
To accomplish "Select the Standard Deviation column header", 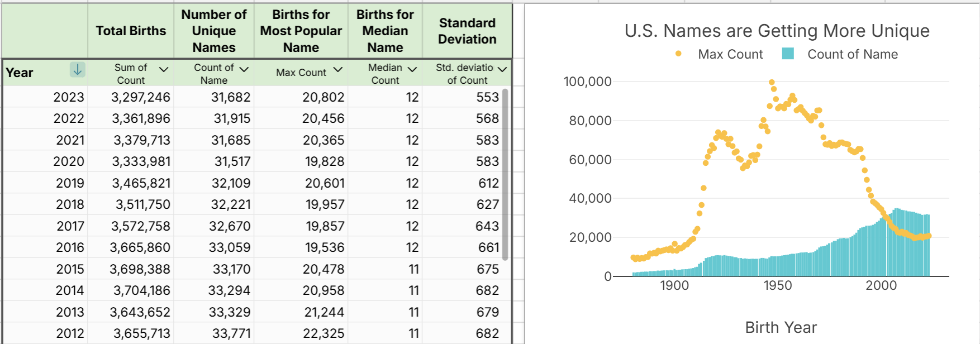I will (467, 31).
